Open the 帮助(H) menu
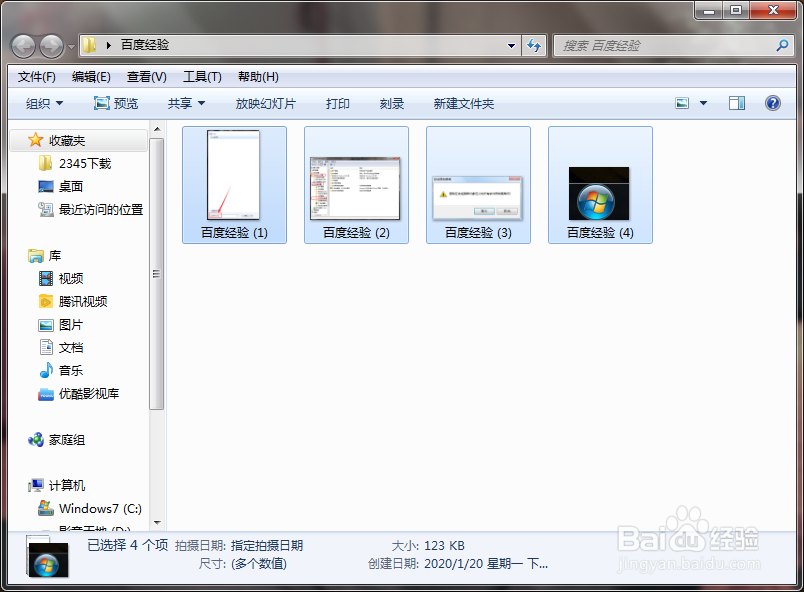 click(x=258, y=77)
